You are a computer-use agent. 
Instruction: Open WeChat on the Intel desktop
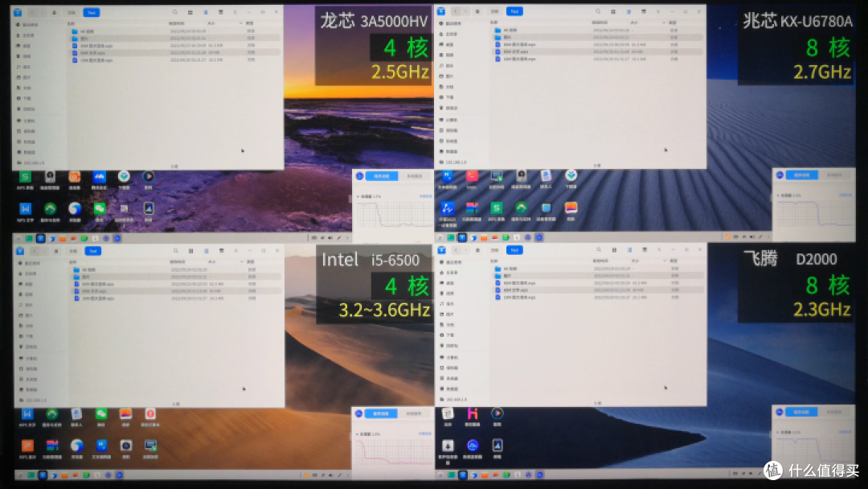pyautogui.click(x=100, y=414)
